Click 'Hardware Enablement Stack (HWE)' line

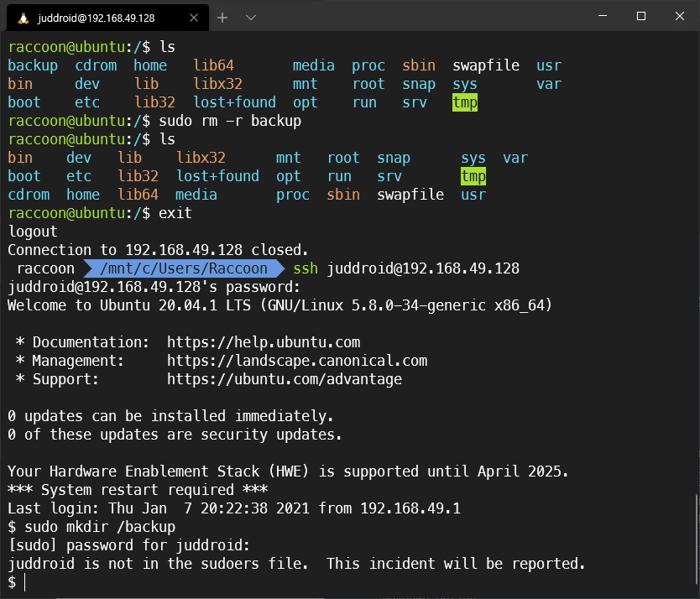click(288, 471)
